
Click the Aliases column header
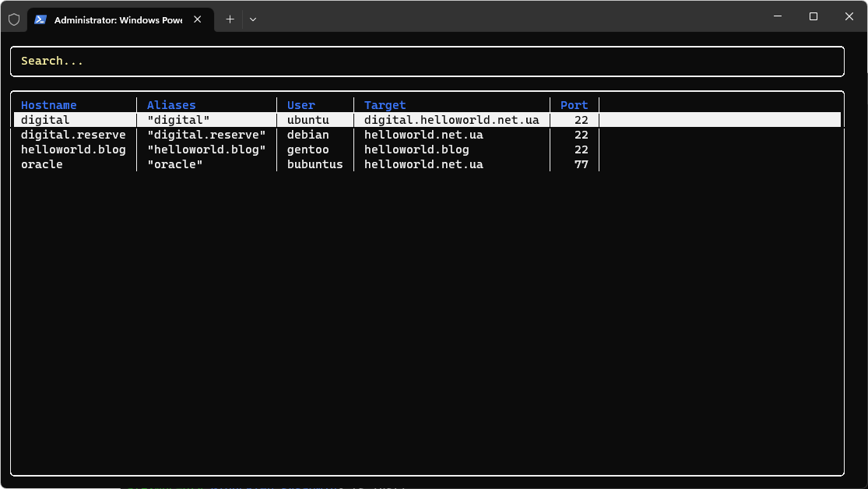(171, 105)
